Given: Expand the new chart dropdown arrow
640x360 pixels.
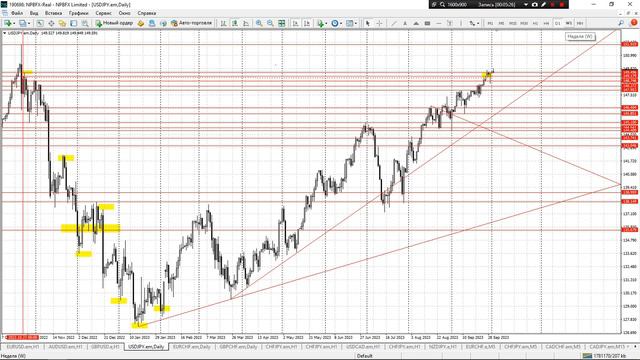Looking at the screenshot, I should coord(14,23).
